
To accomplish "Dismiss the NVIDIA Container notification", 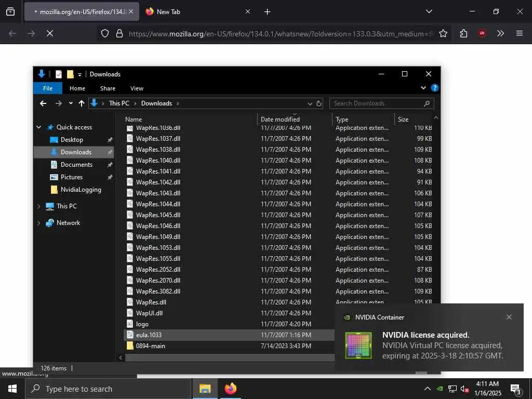I will (x=509, y=317).
